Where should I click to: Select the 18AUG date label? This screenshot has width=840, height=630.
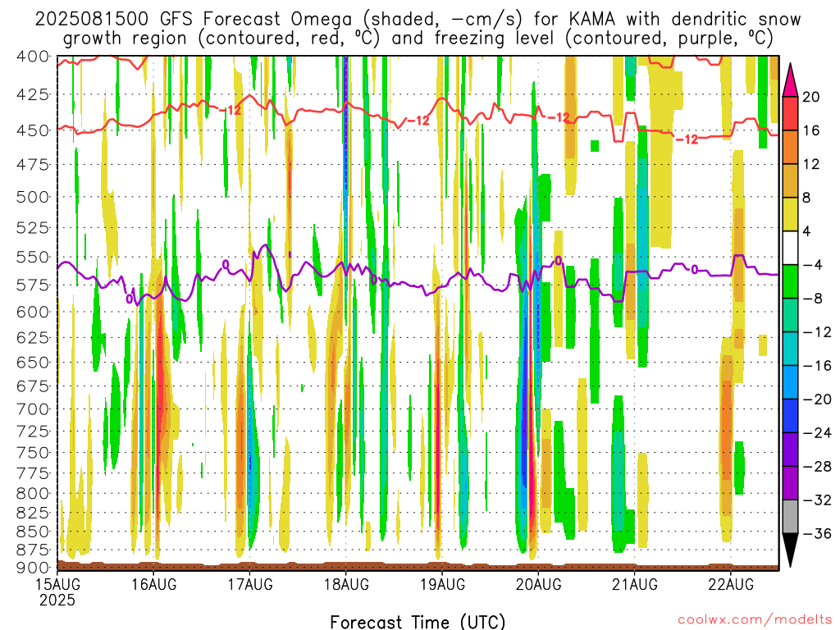pyautogui.click(x=346, y=584)
